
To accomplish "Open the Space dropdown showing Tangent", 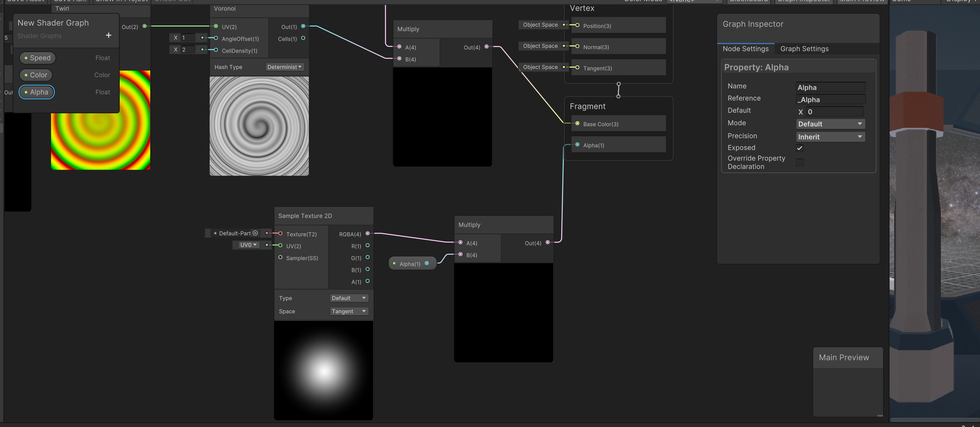I will point(349,311).
